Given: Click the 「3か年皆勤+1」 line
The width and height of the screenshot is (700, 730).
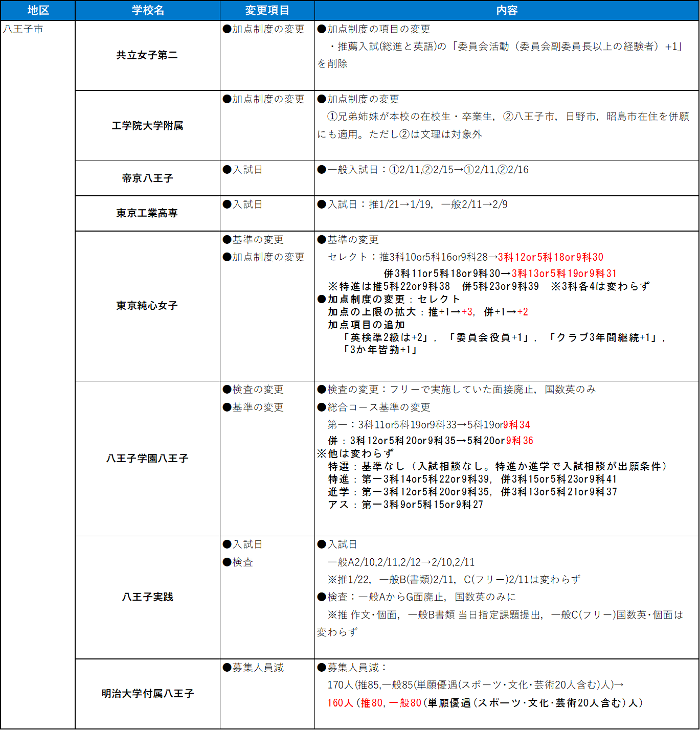Looking at the screenshot, I should pyautogui.click(x=380, y=350).
